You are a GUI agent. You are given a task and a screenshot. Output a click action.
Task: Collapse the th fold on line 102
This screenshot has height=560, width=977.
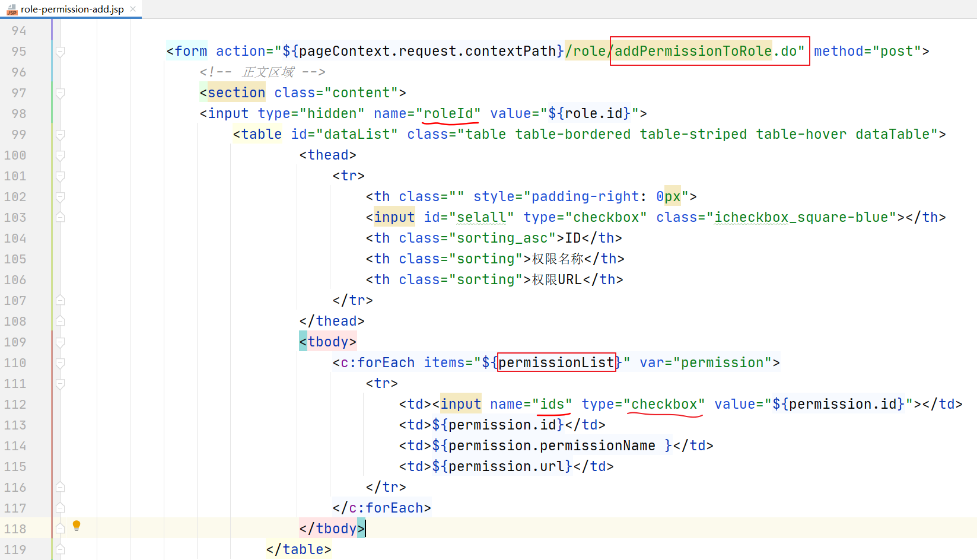[60, 197]
